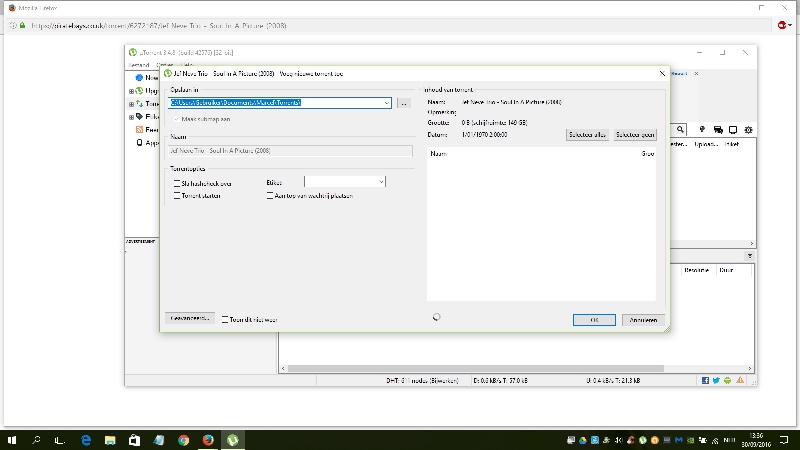The height and width of the screenshot is (450, 800).
Task: Click the detail pane collapse arrow in uTorrent
Action: (x=749, y=256)
